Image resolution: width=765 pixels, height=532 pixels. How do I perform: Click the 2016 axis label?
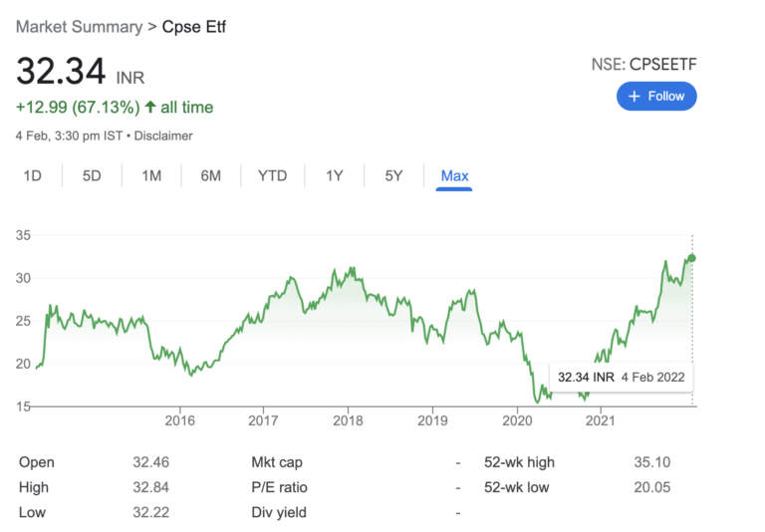(179, 420)
